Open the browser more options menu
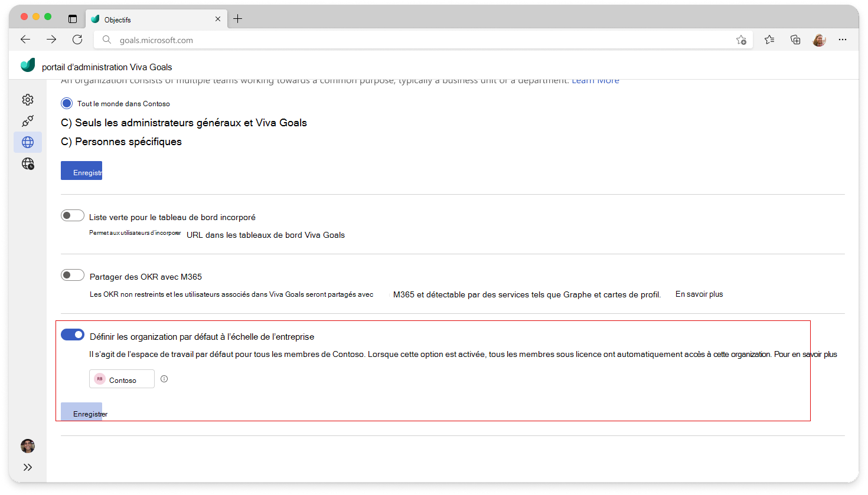Image resolution: width=868 pixels, height=495 pixels. [843, 40]
